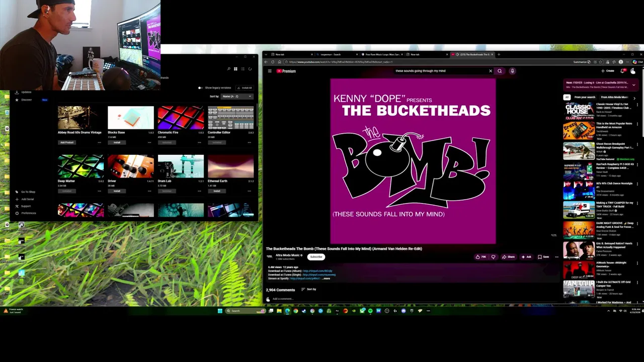Open more actions menu under the video

(x=556, y=257)
